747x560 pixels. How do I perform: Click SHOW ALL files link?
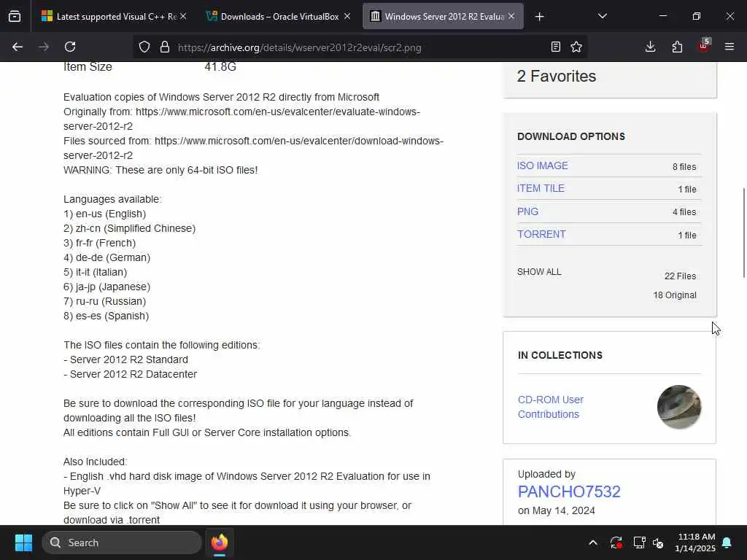click(x=539, y=272)
